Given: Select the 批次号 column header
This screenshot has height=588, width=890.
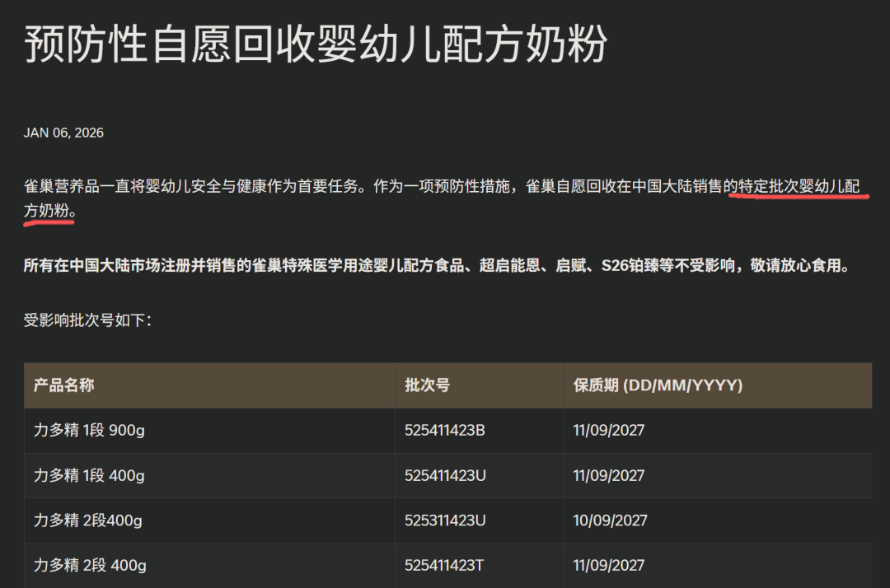Looking at the screenshot, I should [x=427, y=385].
